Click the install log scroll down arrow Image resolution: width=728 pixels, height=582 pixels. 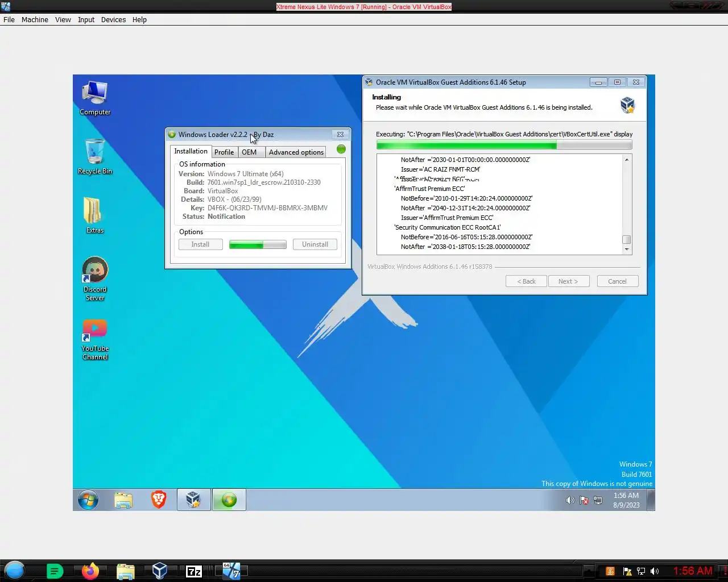[627, 249]
